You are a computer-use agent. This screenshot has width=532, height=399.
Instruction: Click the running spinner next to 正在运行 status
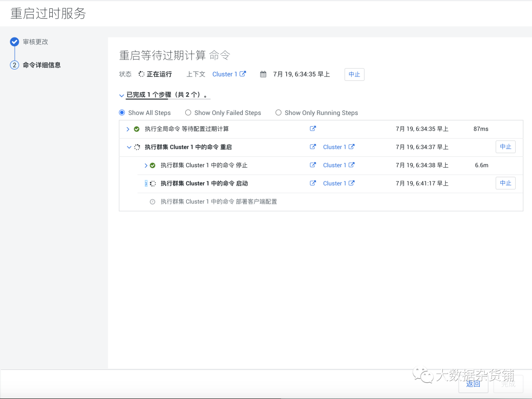click(141, 74)
